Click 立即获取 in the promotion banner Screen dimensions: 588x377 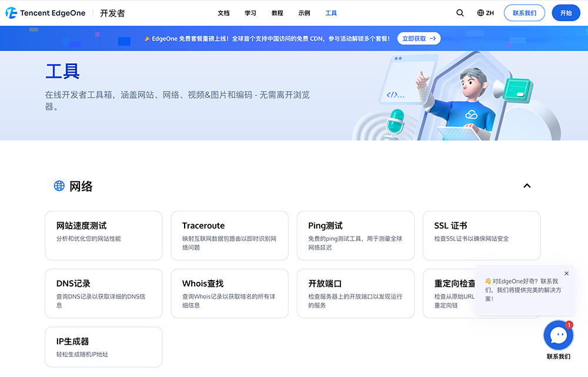[x=415, y=38]
